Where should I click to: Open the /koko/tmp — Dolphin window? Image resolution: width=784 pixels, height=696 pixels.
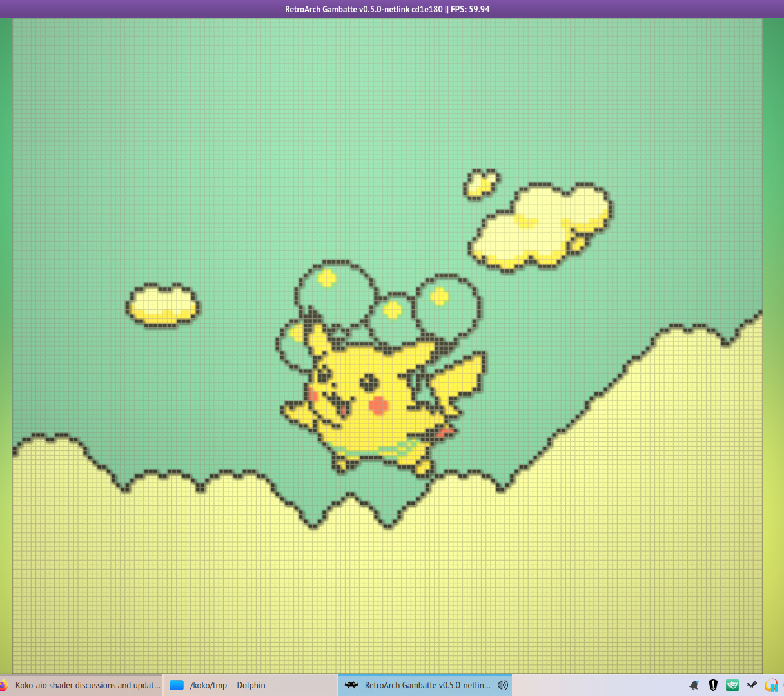tap(228, 685)
